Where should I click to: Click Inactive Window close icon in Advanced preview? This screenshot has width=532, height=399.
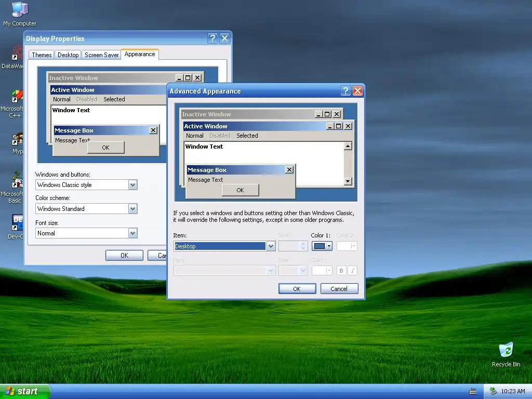[337, 114]
